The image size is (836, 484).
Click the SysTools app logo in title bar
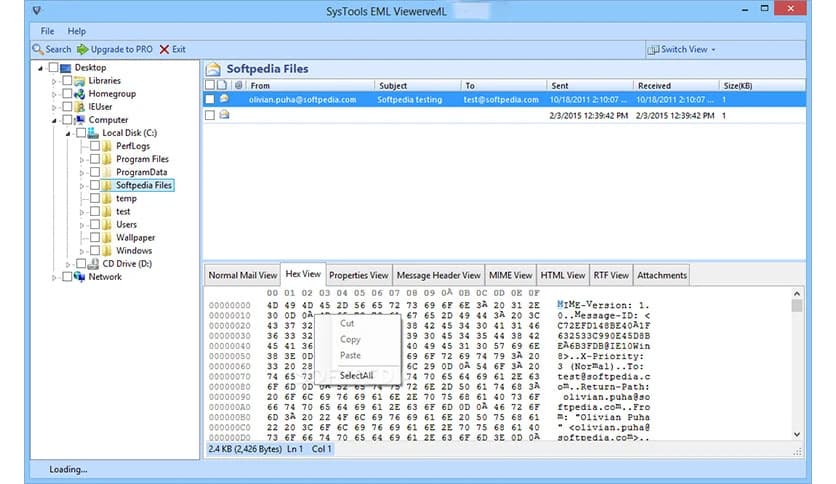tap(37, 10)
